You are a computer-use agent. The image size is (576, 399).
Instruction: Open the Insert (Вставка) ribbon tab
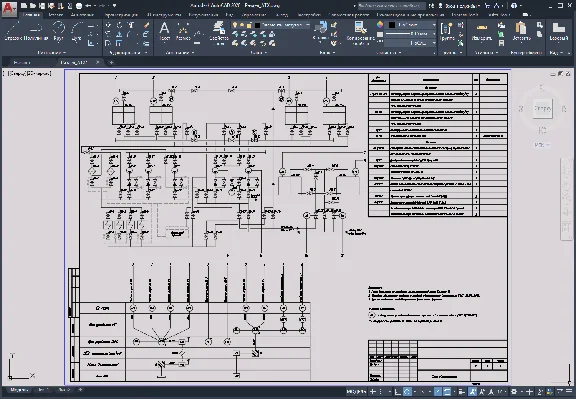point(55,15)
